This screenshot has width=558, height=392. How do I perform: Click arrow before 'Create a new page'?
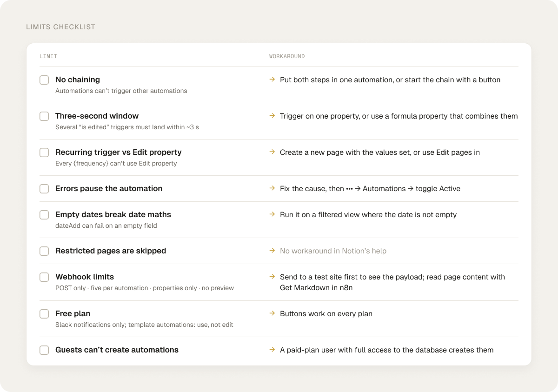click(272, 152)
